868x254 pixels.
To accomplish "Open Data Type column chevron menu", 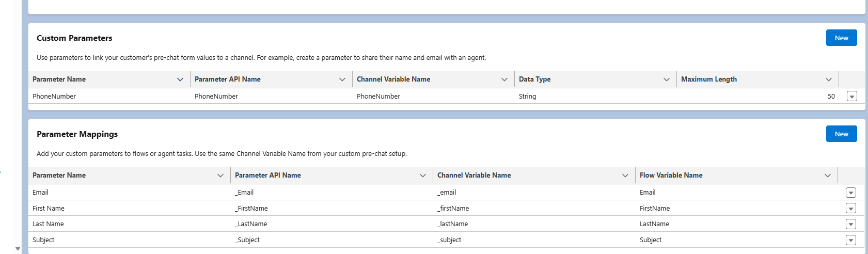I will [667, 80].
